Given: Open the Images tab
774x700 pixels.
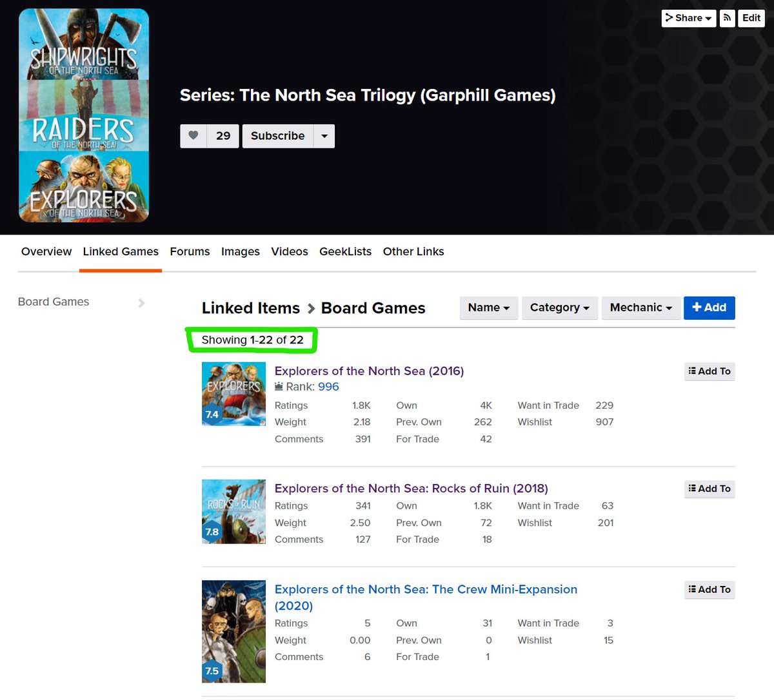Looking at the screenshot, I should pos(240,251).
